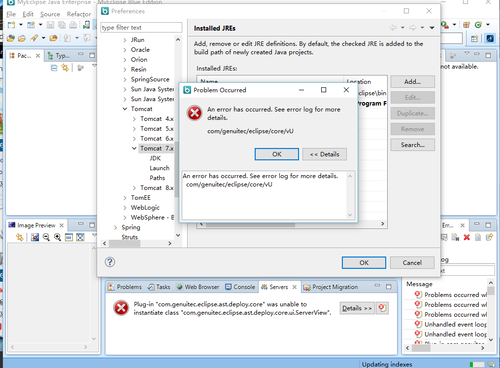Open the Help question mark in Preferences
This screenshot has height=368, width=500.
coord(110,262)
